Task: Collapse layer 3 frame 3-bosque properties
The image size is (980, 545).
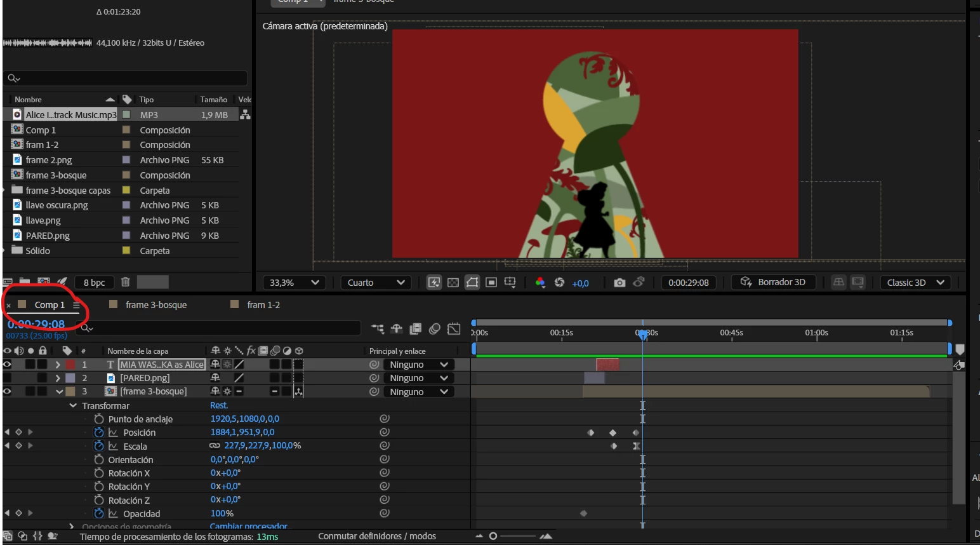Action: [x=59, y=391]
